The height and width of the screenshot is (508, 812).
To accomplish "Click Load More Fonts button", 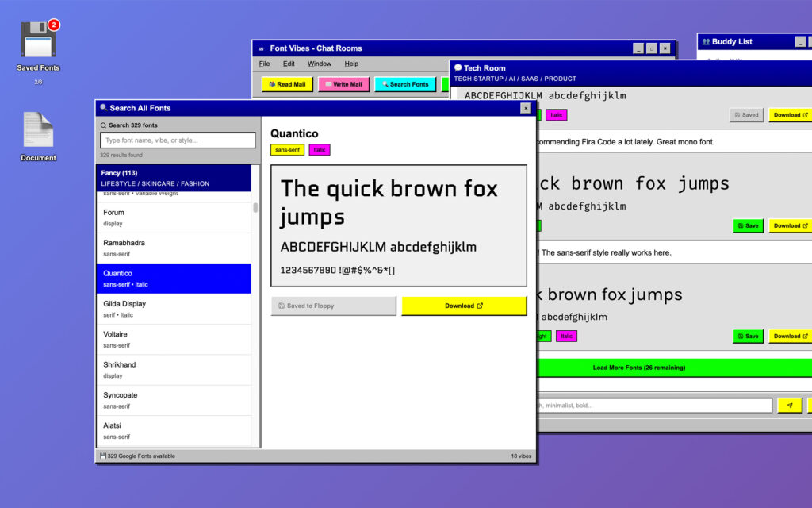I will (x=638, y=368).
